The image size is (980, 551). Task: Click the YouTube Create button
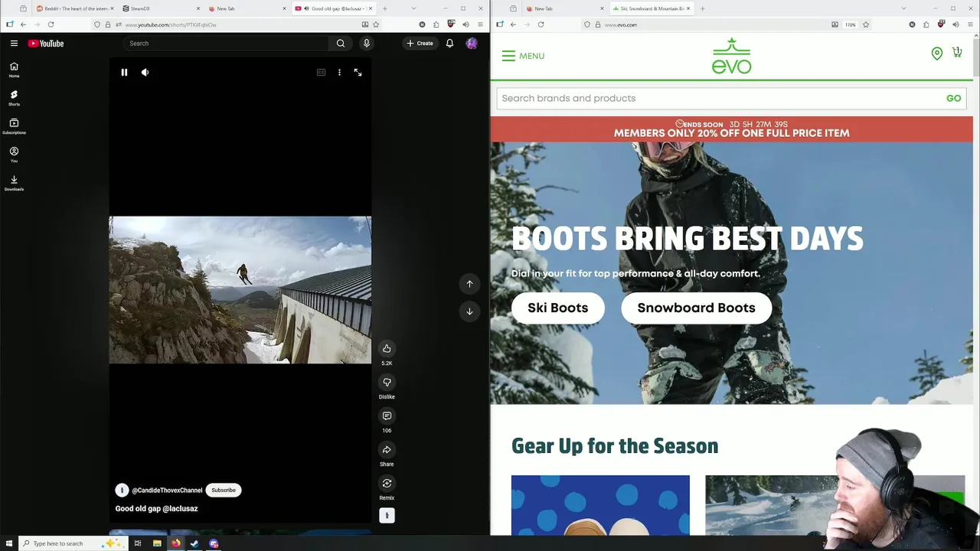(x=420, y=44)
